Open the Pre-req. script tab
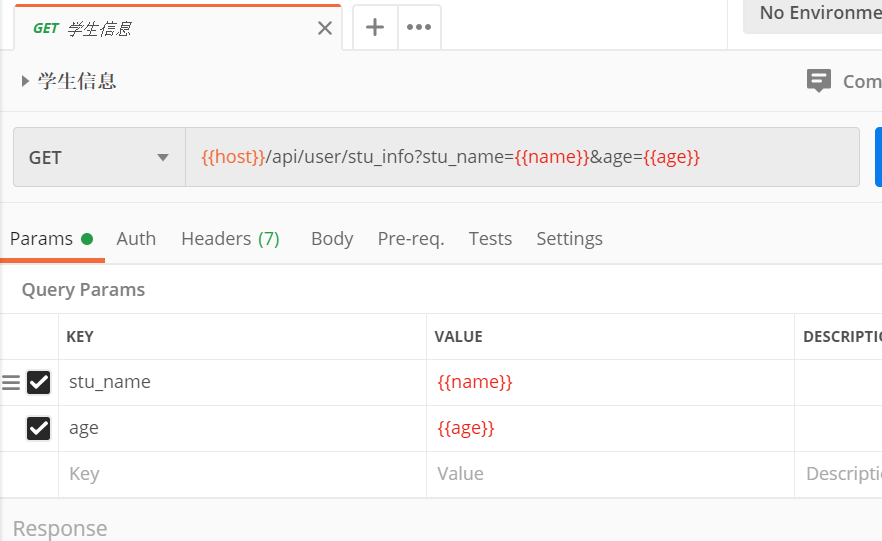 coord(411,238)
